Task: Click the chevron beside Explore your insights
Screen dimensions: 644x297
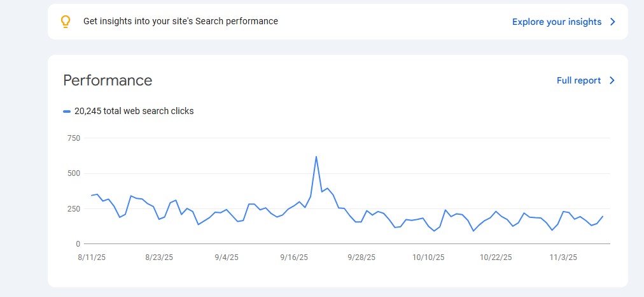Action: point(613,22)
